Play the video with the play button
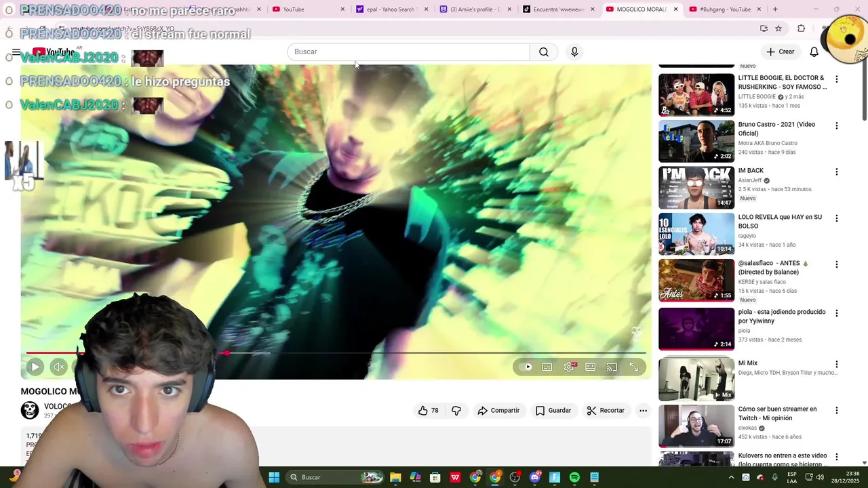868x488 pixels. [35, 367]
